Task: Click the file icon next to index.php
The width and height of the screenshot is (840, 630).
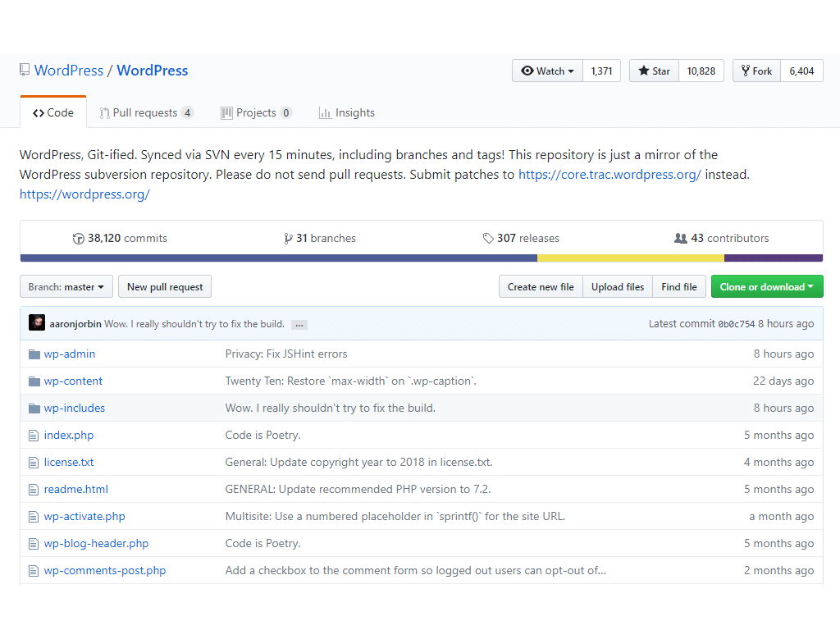Action: (x=34, y=436)
